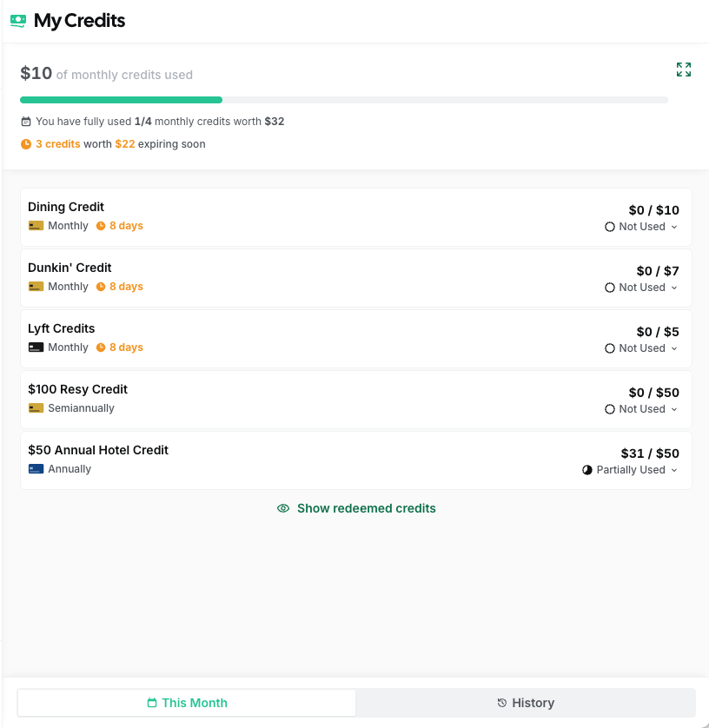Click the calendar icon beside monthly credits summary

[26, 122]
